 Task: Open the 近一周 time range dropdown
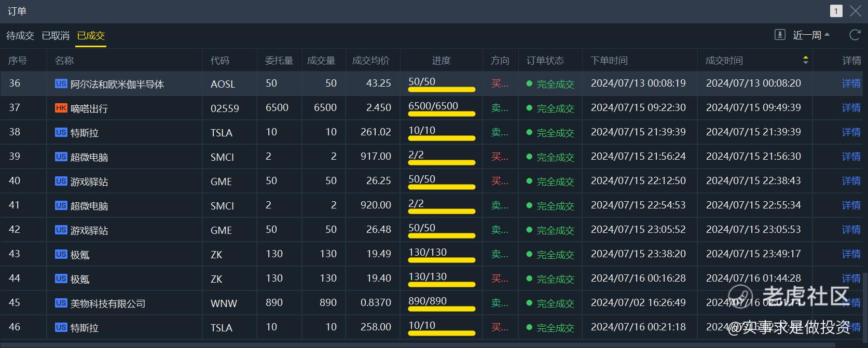811,35
